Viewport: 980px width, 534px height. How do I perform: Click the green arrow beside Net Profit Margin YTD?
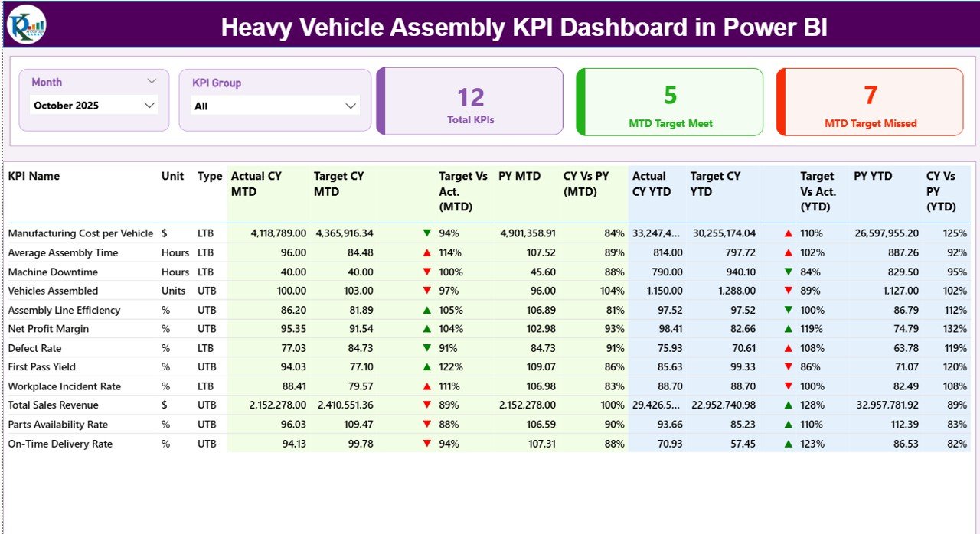tap(789, 329)
